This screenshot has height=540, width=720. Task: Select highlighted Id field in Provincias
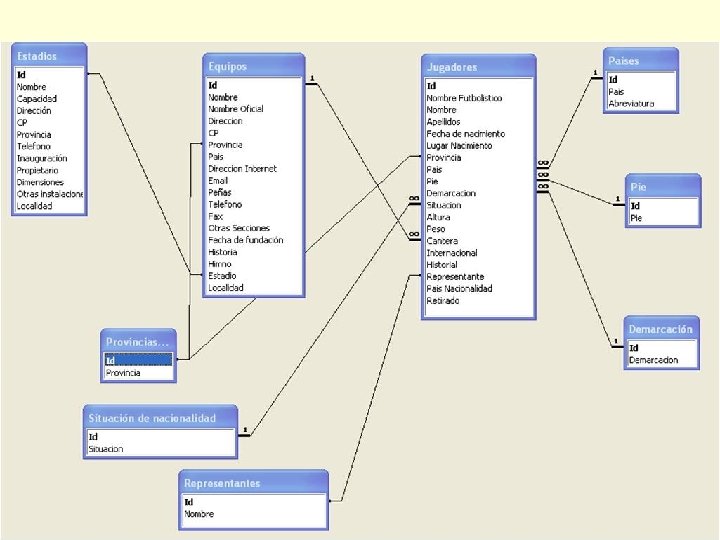pos(139,360)
